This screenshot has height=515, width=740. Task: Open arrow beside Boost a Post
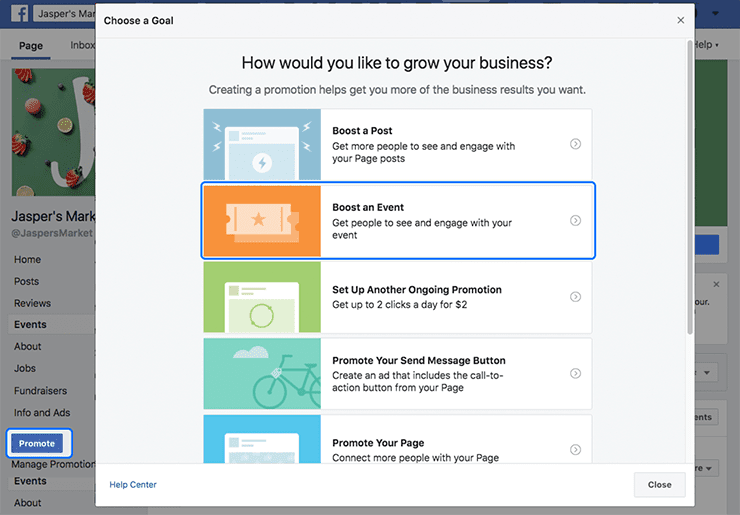(x=575, y=144)
